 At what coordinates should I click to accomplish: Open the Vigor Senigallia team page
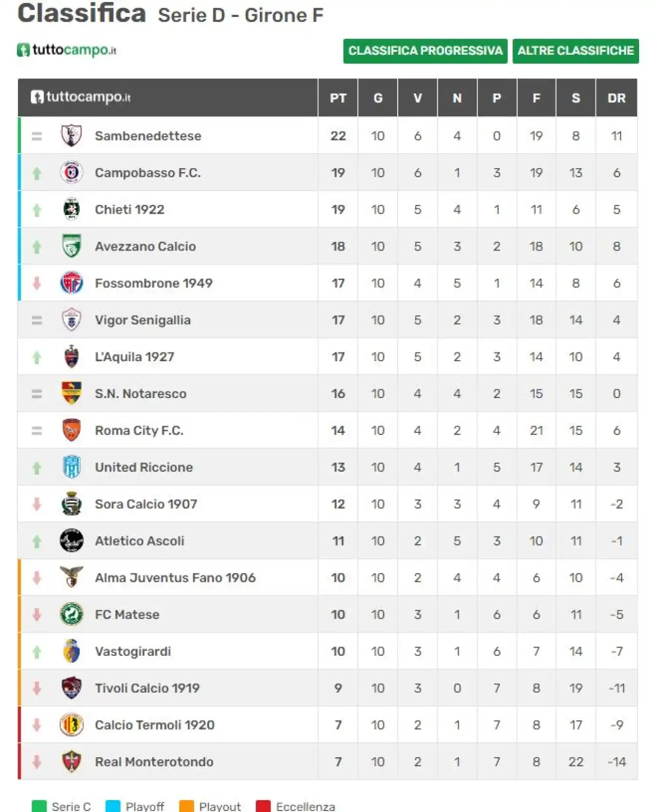tap(142, 320)
